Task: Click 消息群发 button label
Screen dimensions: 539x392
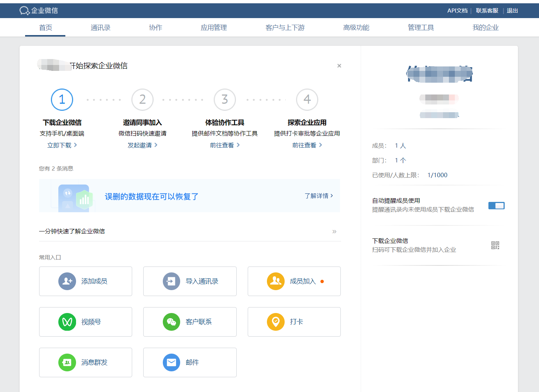Action: point(94,362)
